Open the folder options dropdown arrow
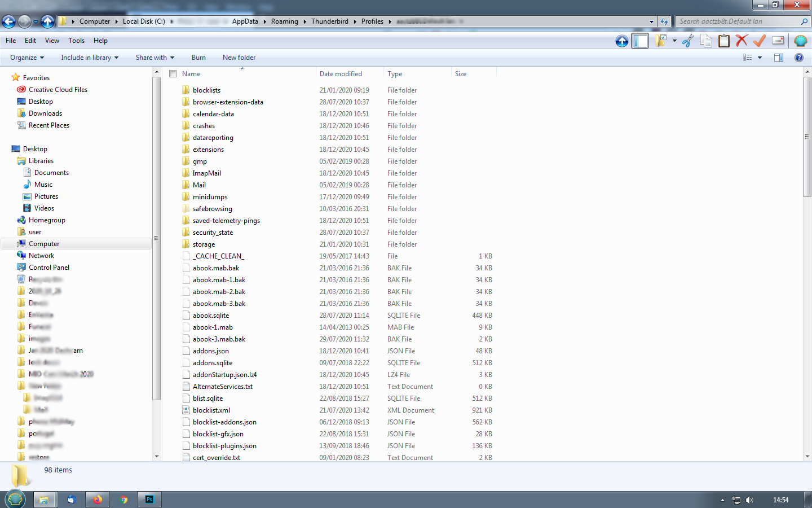The image size is (812, 508). pos(674,41)
